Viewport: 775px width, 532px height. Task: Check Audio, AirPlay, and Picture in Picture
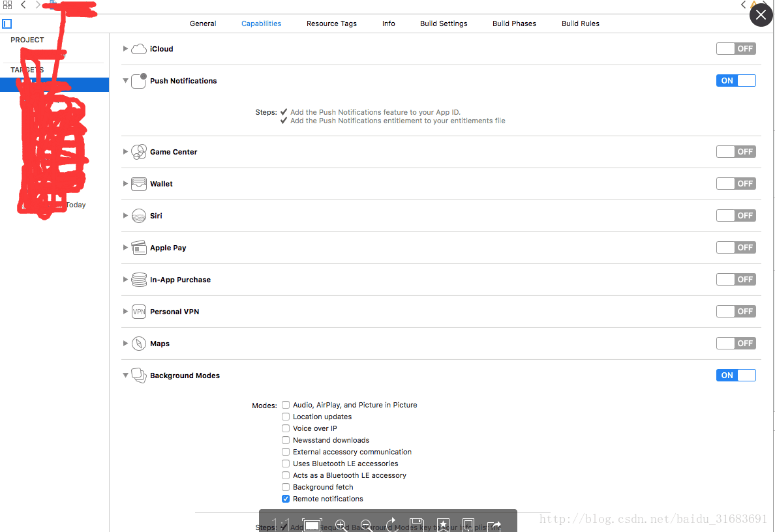286,405
